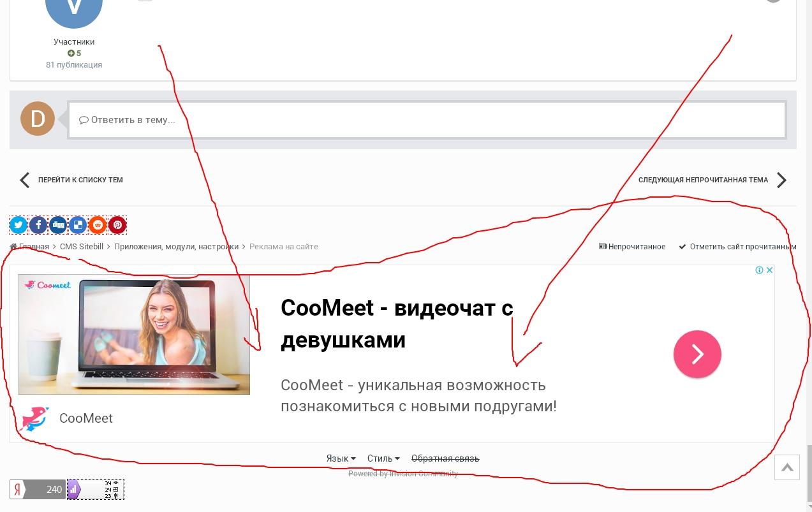Mark site read with Отметить сайт прочитанным
Viewport: 812px width, 512px height.
[x=742, y=247]
